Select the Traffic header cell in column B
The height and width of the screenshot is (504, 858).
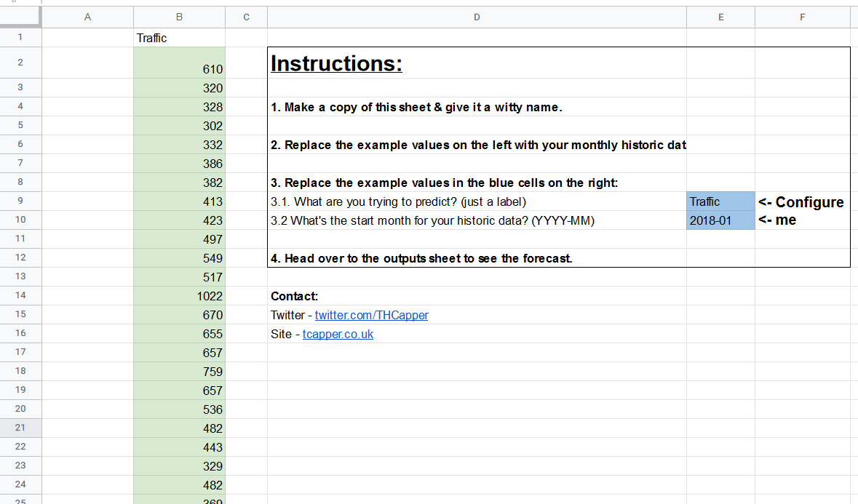tap(179, 38)
